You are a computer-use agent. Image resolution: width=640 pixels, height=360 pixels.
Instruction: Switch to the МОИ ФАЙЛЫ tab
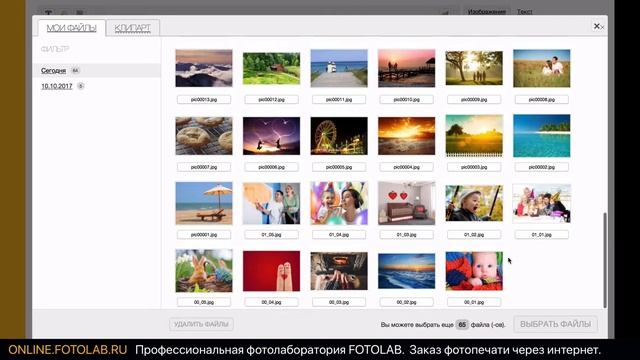coord(72,28)
